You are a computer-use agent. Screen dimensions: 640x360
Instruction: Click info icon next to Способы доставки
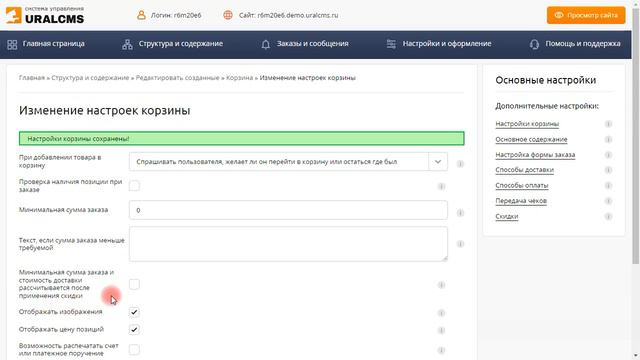coord(608,170)
